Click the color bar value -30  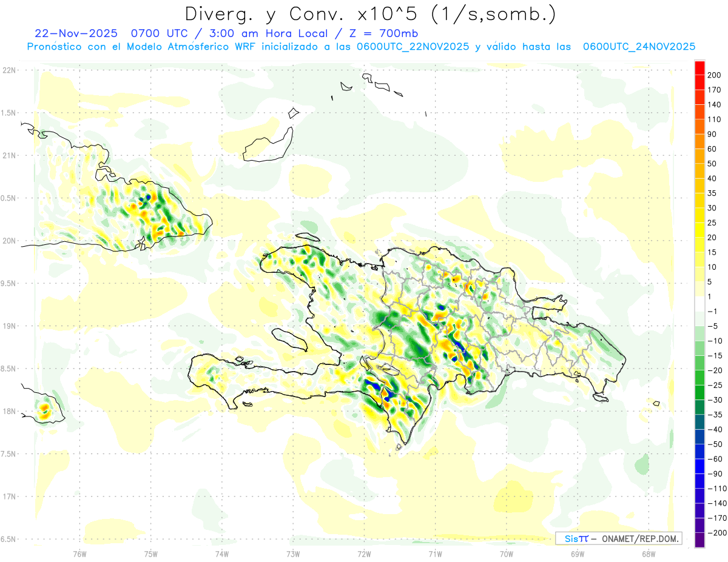(716, 400)
